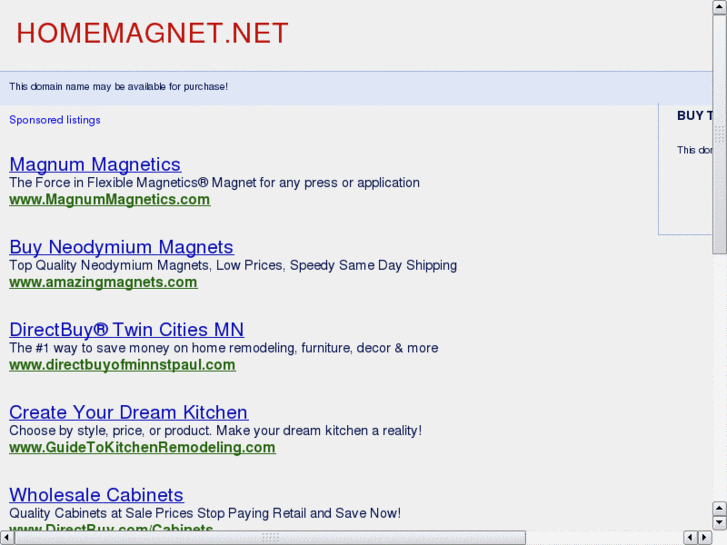Open DirectBuy Twin Cities MN listing
This screenshot has width=727, height=545.
tap(127, 330)
